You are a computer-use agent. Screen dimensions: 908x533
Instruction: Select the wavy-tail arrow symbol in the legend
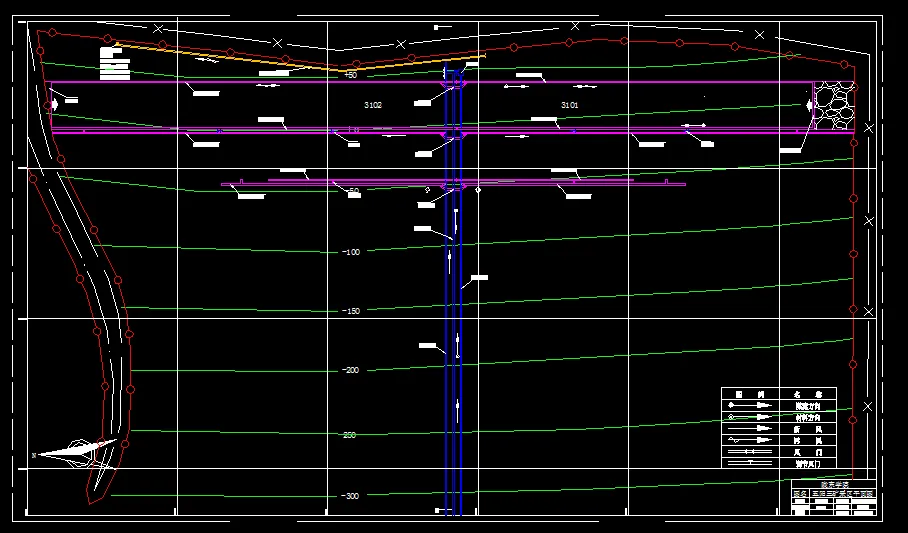[750, 440]
